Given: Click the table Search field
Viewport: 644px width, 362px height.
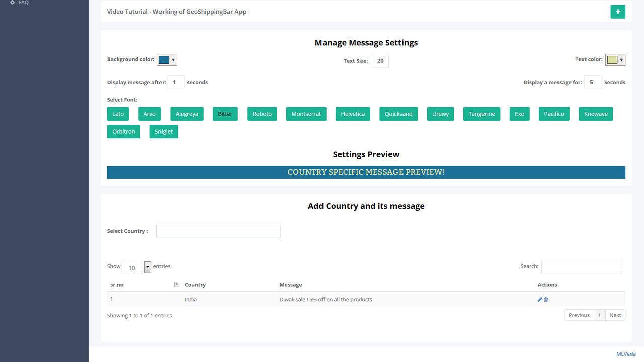Looking at the screenshot, I should [x=582, y=267].
